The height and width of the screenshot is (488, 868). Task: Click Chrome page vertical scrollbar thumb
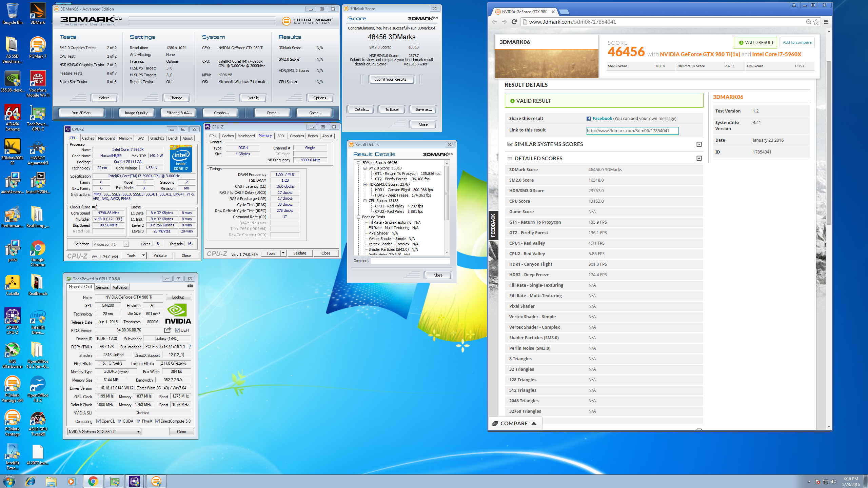pos(829,142)
